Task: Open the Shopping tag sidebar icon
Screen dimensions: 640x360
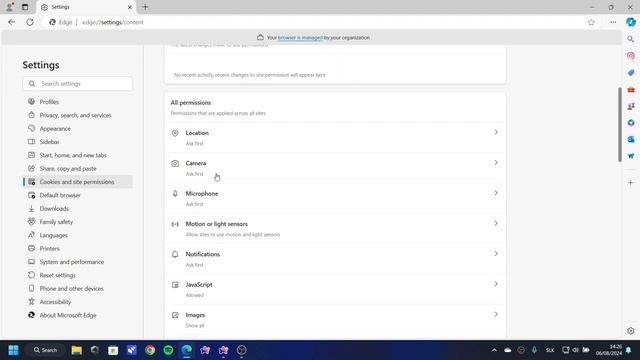Action: 631,73
